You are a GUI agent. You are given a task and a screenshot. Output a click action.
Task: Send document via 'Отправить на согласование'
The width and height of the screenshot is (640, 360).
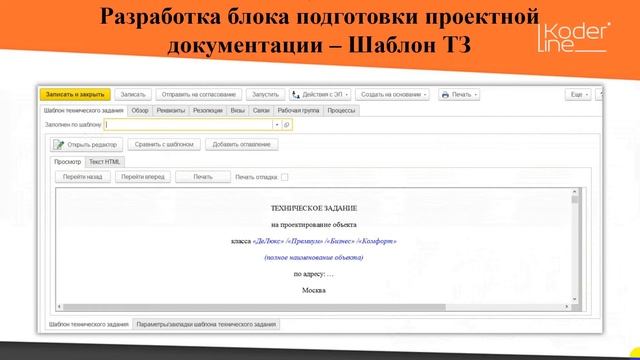click(x=199, y=94)
